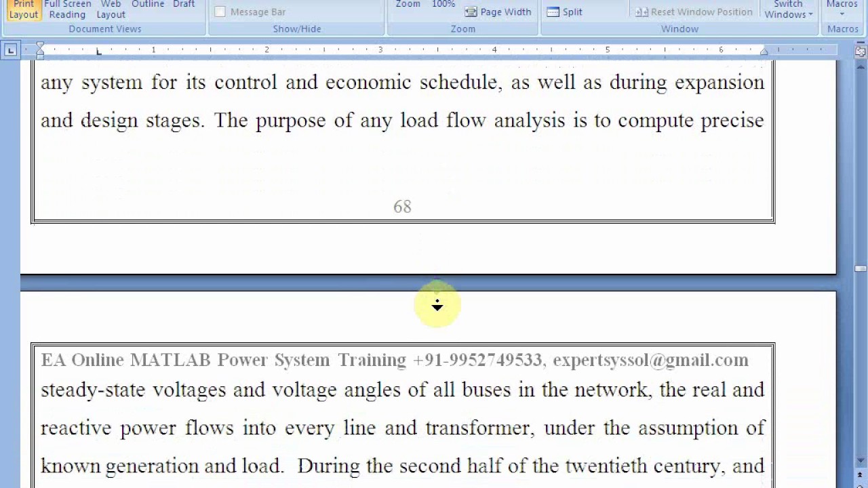Open Full Screen Reading view
Image resolution: width=868 pixels, height=488 pixels.
(67, 9)
